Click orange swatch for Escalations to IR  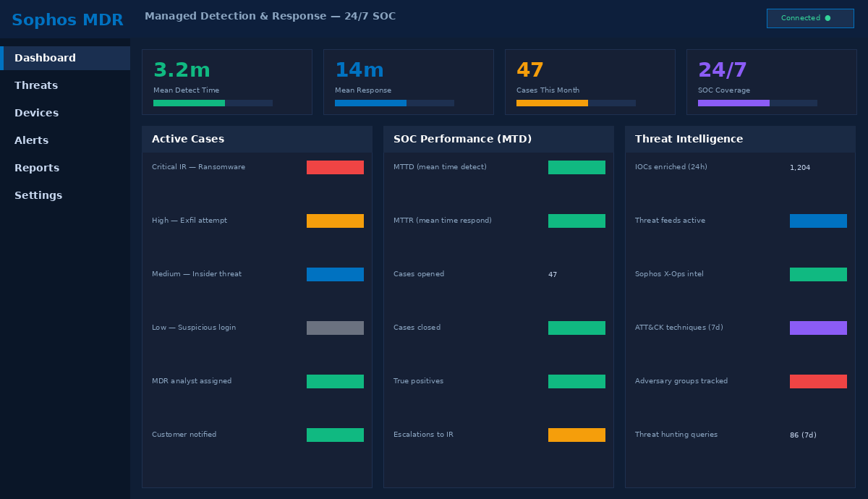pos(576,435)
